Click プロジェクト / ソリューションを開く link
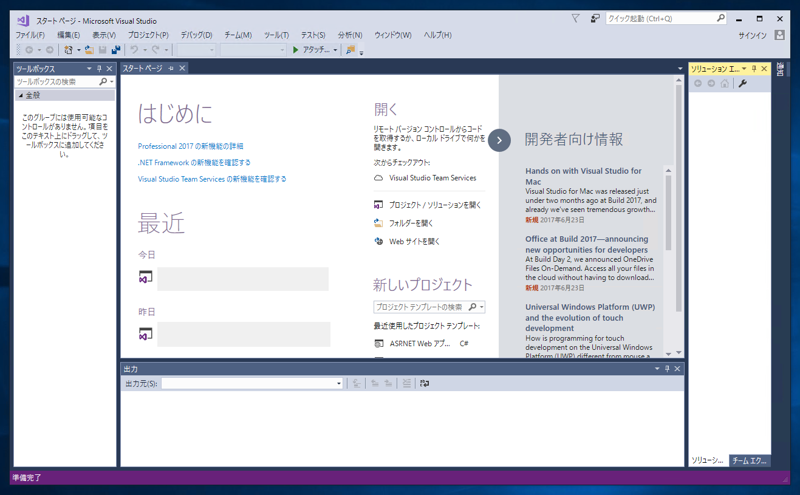This screenshot has height=495, width=800. pos(435,205)
